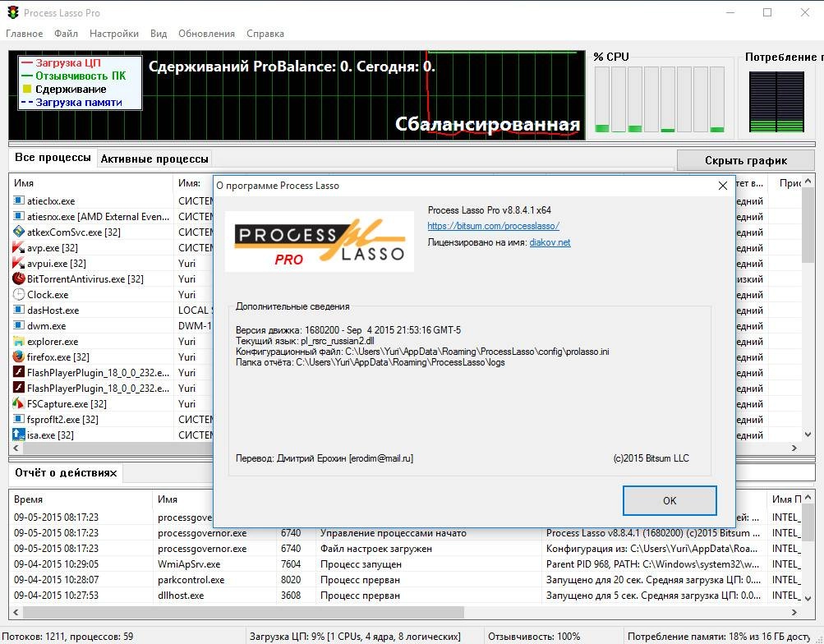Select the parkcontrol.exe log entry
This screenshot has width=824, height=644.
click(x=191, y=580)
